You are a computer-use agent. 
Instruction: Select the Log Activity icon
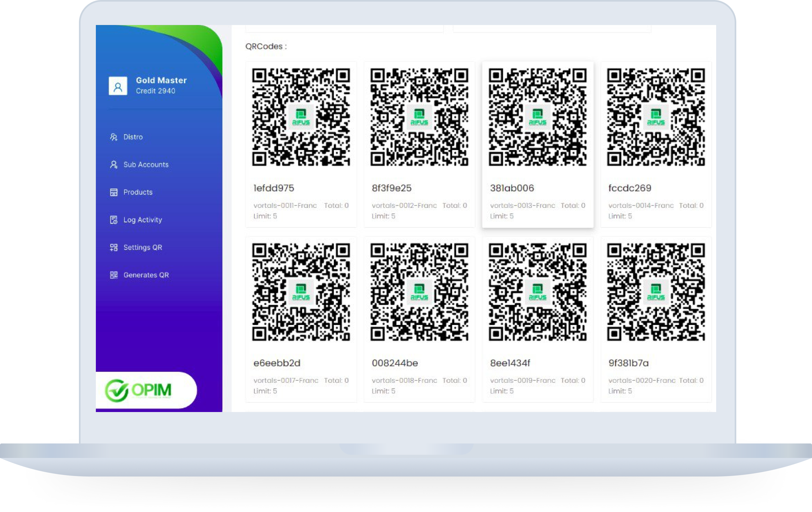114,220
